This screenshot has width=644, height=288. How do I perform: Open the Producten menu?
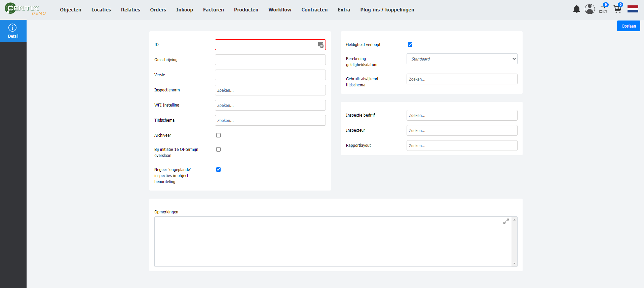[246, 10]
